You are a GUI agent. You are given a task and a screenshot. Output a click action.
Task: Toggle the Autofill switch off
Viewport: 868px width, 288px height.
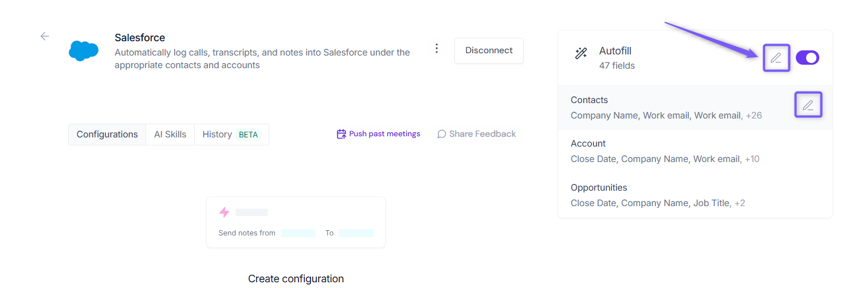point(807,57)
